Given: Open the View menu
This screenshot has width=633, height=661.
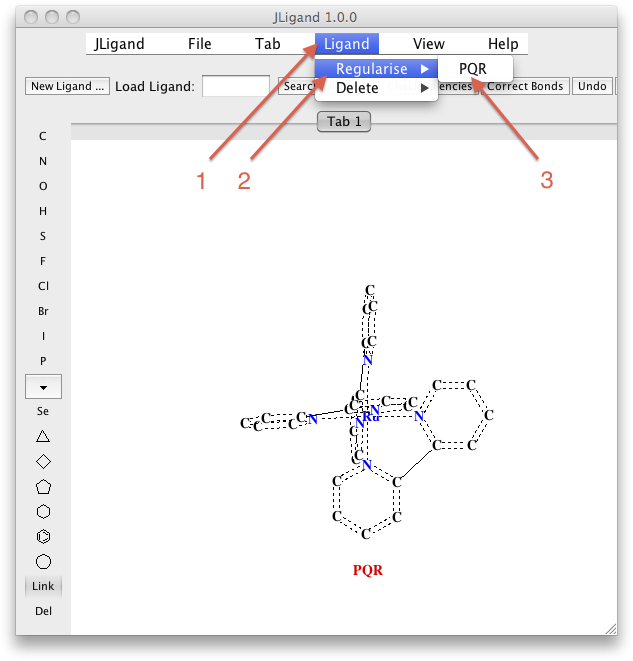Looking at the screenshot, I should click(x=428, y=44).
